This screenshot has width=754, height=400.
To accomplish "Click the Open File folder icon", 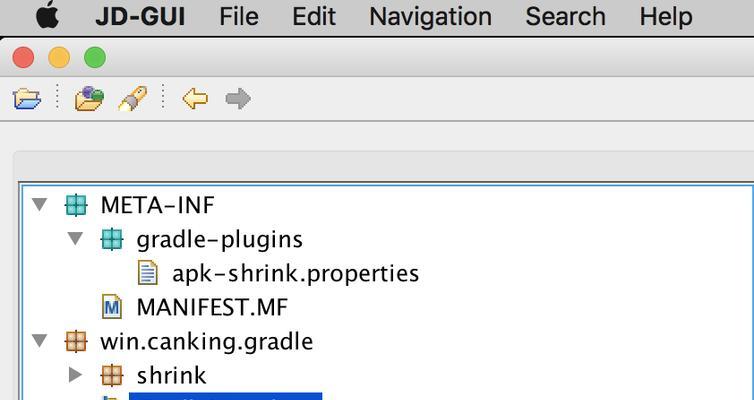I will coord(27,99).
